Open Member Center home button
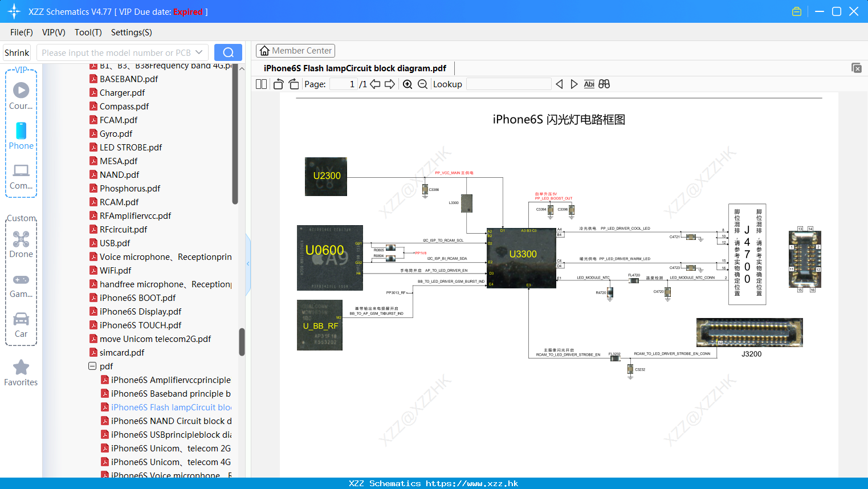Viewport: 868px width, 489px height. click(x=295, y=51)
